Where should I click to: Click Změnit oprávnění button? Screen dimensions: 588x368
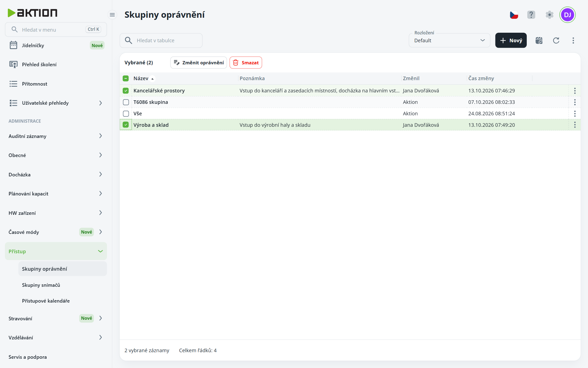point(198,63)
